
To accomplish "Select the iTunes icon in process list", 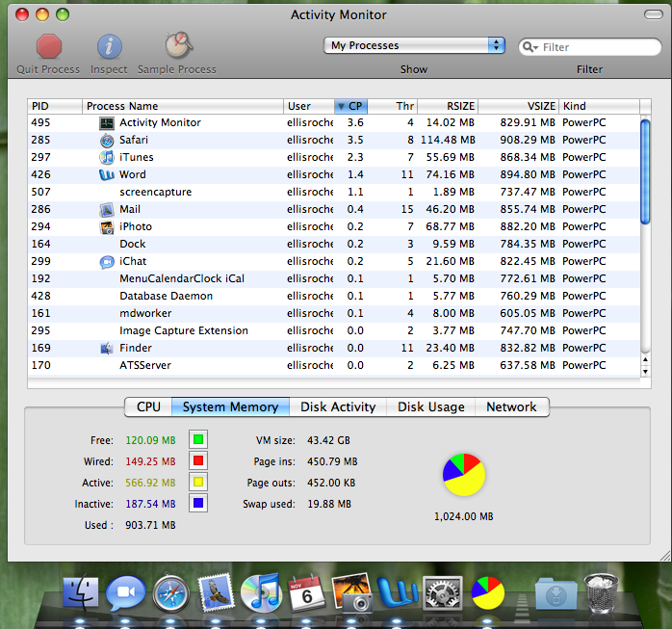I will [107, 157].
